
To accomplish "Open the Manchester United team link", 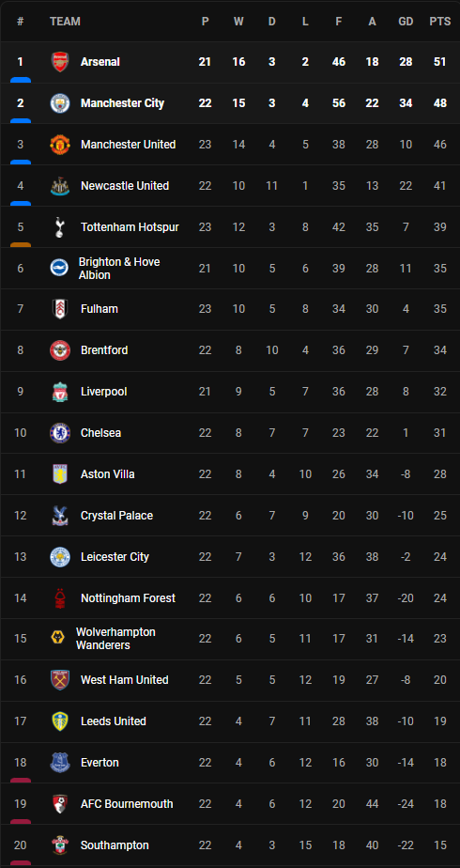I will [x=129, y=145].
